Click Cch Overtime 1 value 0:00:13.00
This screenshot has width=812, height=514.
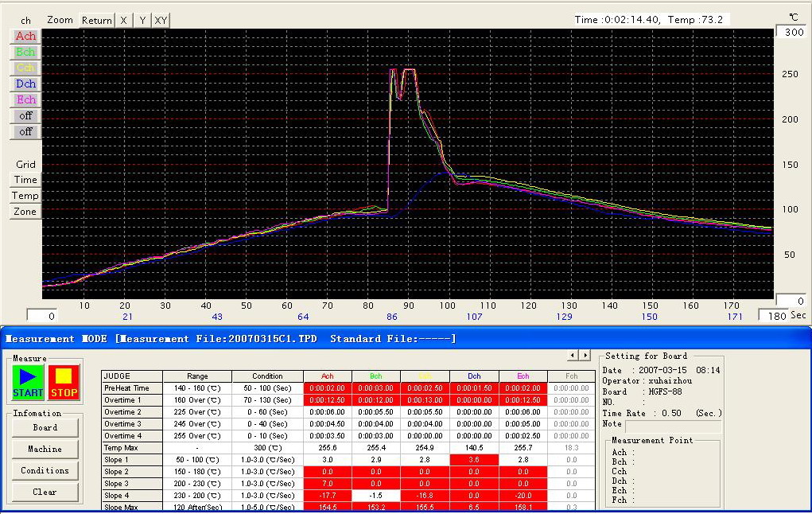[x=425, y=400]
